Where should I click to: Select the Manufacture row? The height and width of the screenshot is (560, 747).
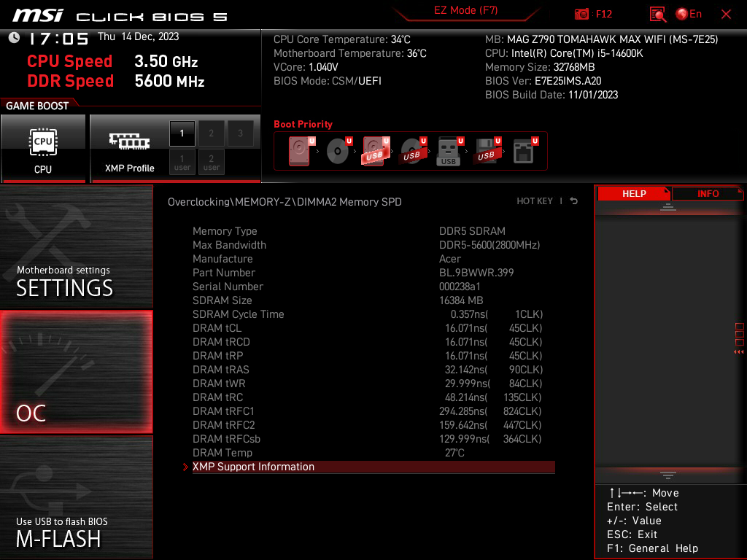tap(373, 259)
